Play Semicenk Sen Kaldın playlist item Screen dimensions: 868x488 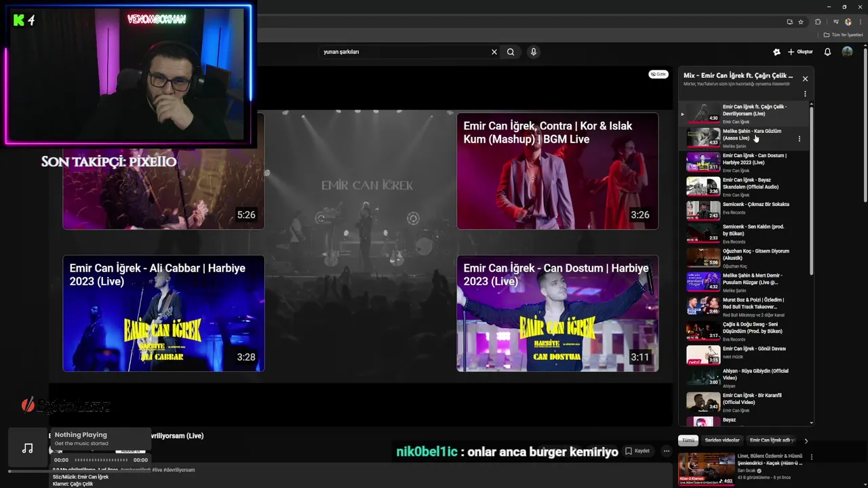pos(744,233)
